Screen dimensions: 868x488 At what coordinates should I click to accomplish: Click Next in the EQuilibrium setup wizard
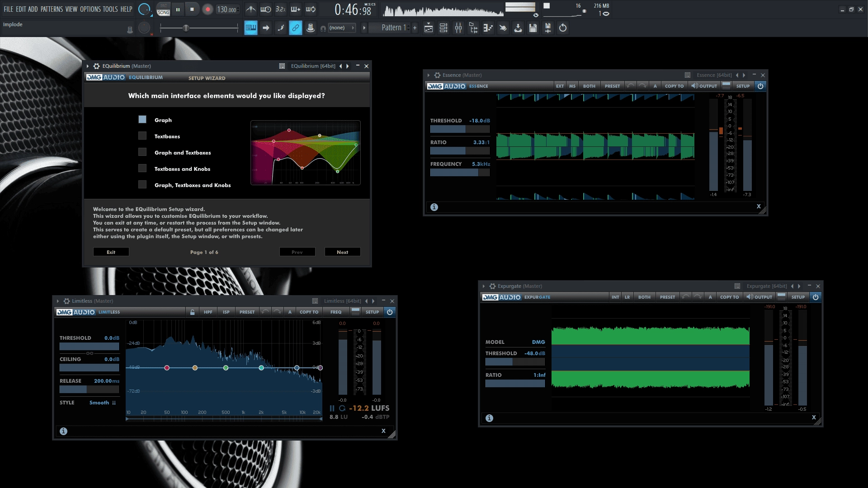pos(342,252)
